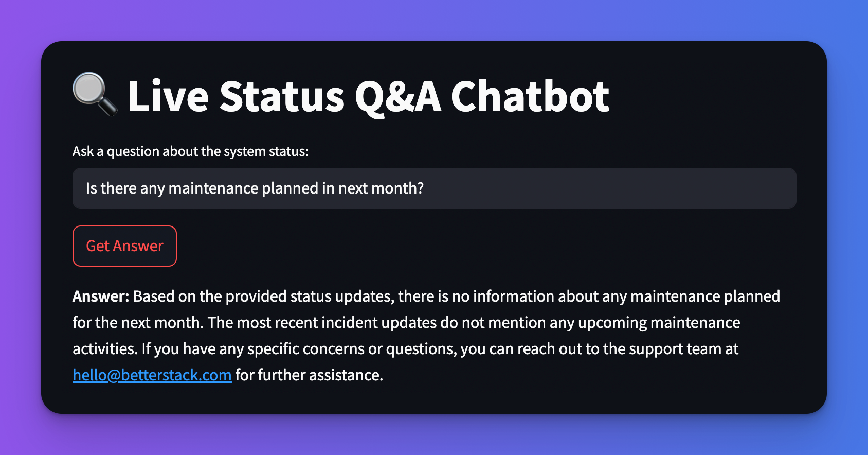Click at the end of the typed question text

pos(424,188)
